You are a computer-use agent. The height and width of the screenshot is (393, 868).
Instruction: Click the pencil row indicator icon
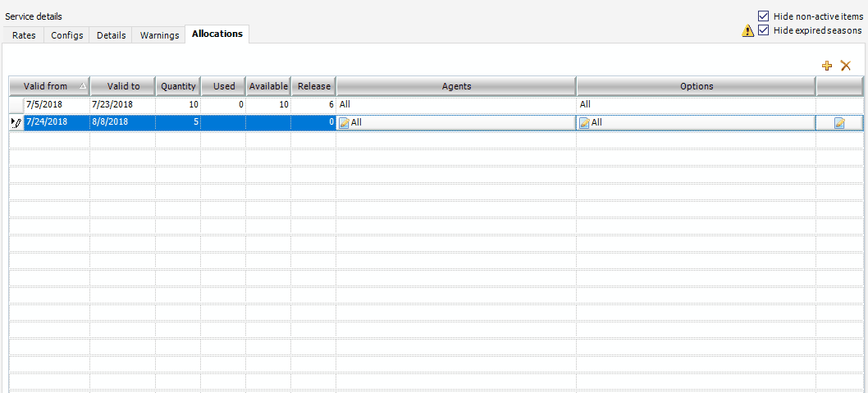click(16, 122)
